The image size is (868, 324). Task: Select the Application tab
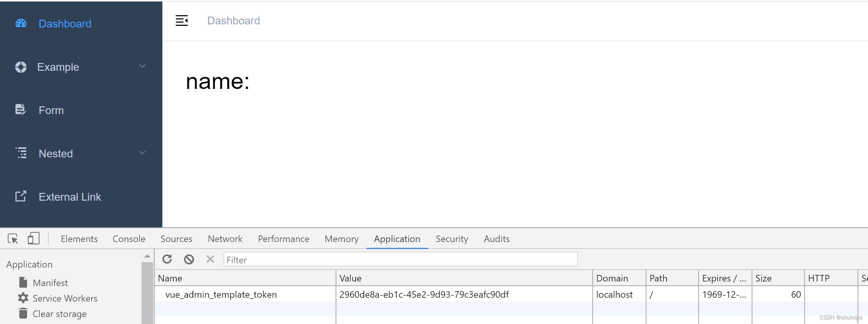(x=397, y=239)
